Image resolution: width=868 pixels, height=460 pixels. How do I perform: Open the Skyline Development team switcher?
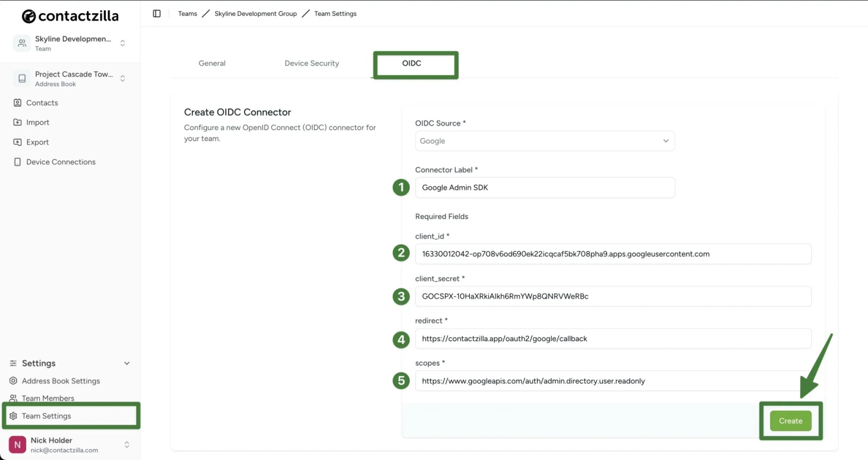click(x=123, y=43)
